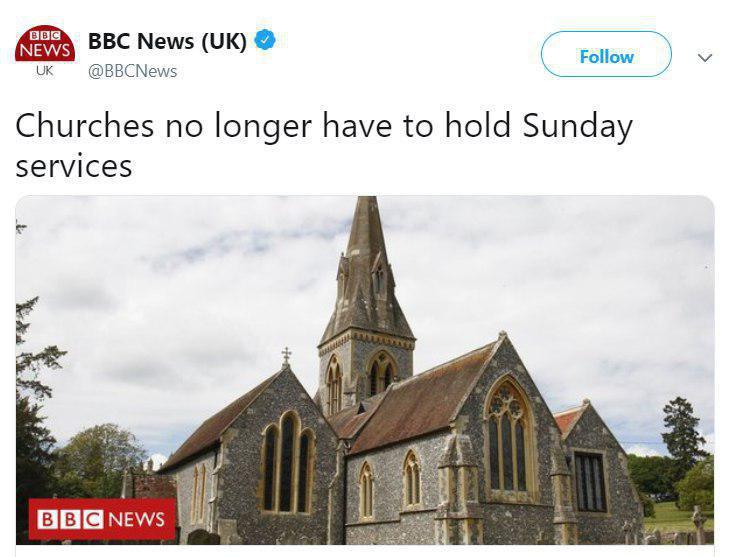Click the red BBC NEWS watermark logo
731x557 pixels.
point(102,519)
